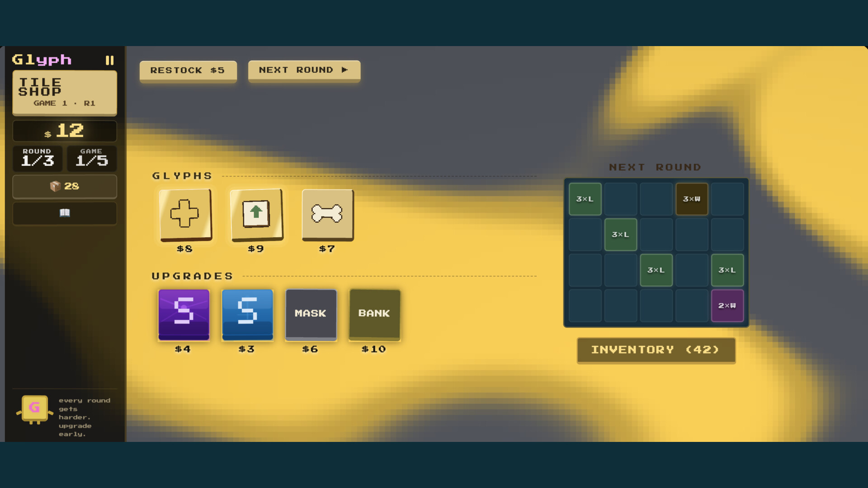Start the next round
Viewport: 868px width, 488px height.
pyautogui.click(x=304, y=70)
